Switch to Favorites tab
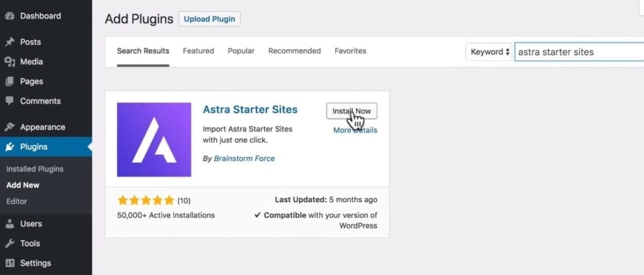The width and height of the screenshot is (644, 275). point(350,51)
